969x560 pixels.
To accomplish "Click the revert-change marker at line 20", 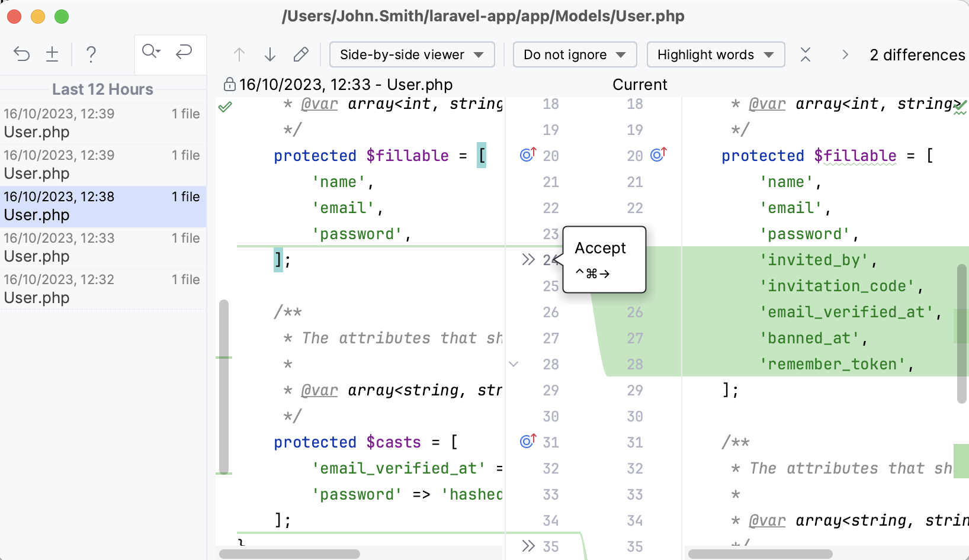I will click(527, 155).
